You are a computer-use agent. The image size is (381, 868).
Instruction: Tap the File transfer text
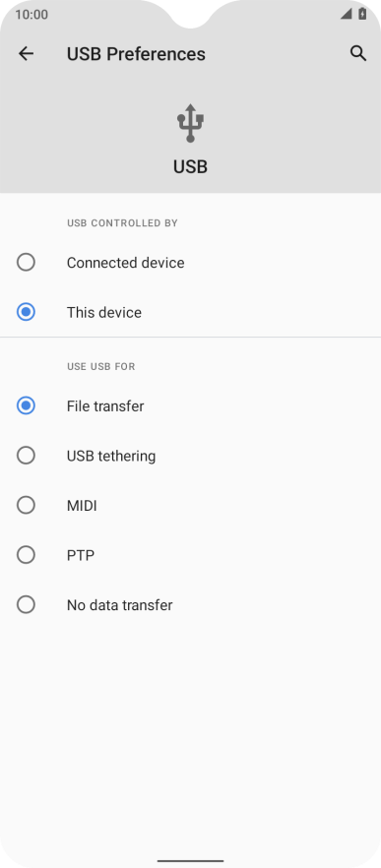(x=105, y=406)
